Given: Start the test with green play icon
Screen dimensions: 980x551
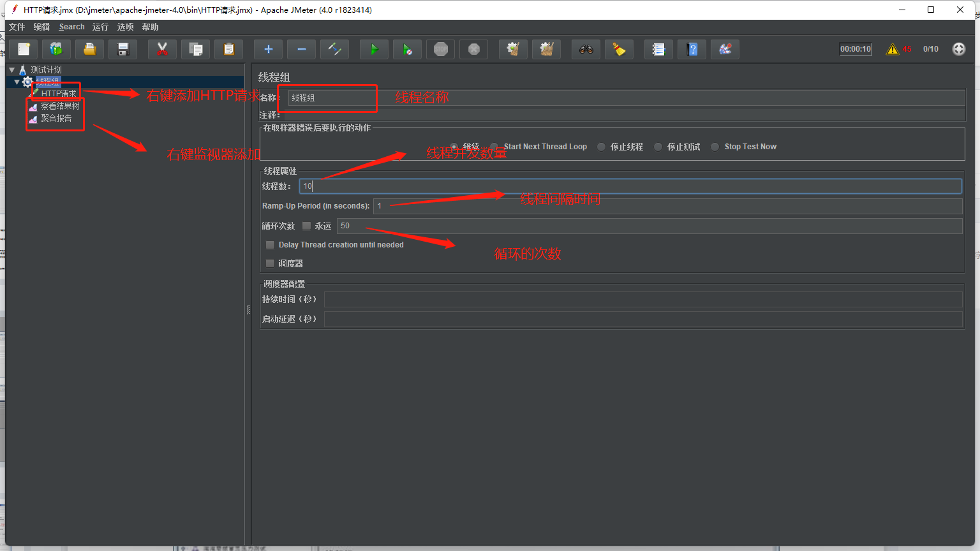Looking at the screenshot, I should tap(375, 49).
